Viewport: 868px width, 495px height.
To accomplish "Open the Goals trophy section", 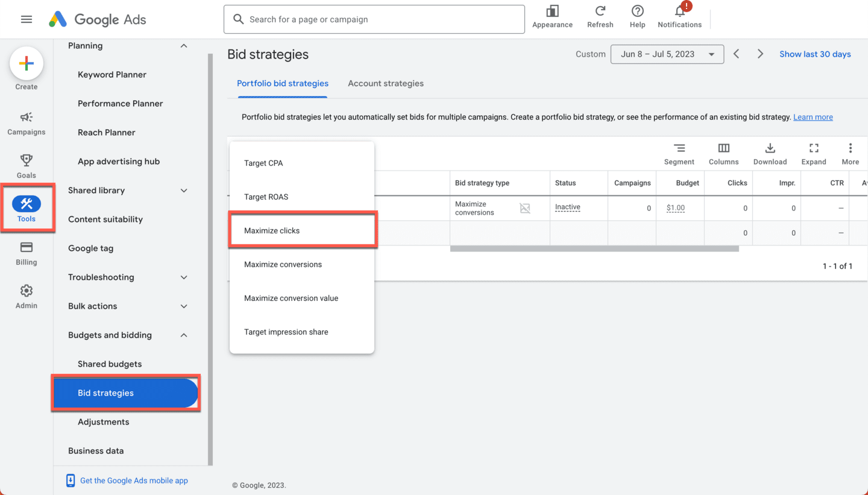I will click(27, 166).
